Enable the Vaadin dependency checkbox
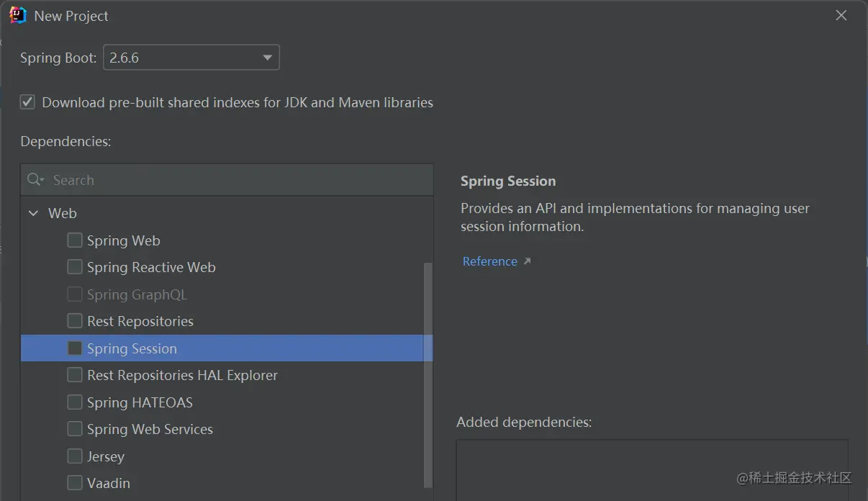This screenshot has width=868, height=501. (75, 483)
